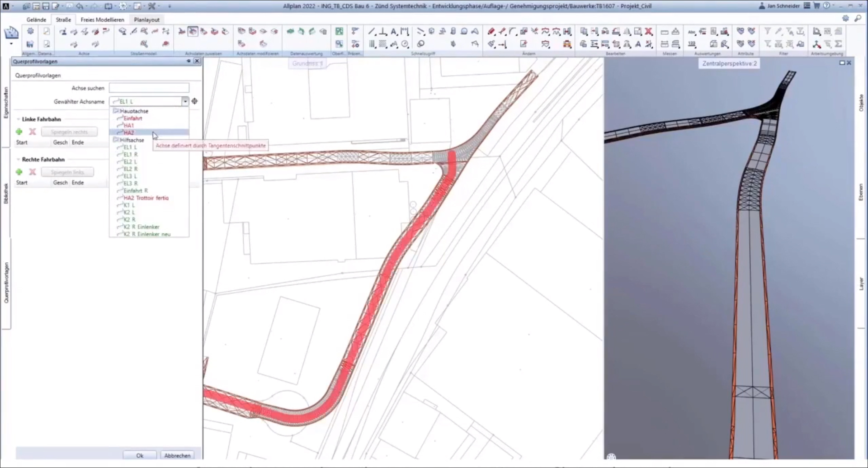Open the Gelände ribbon tab
This screenshot has width=868, height=468.
pos(36,19)
